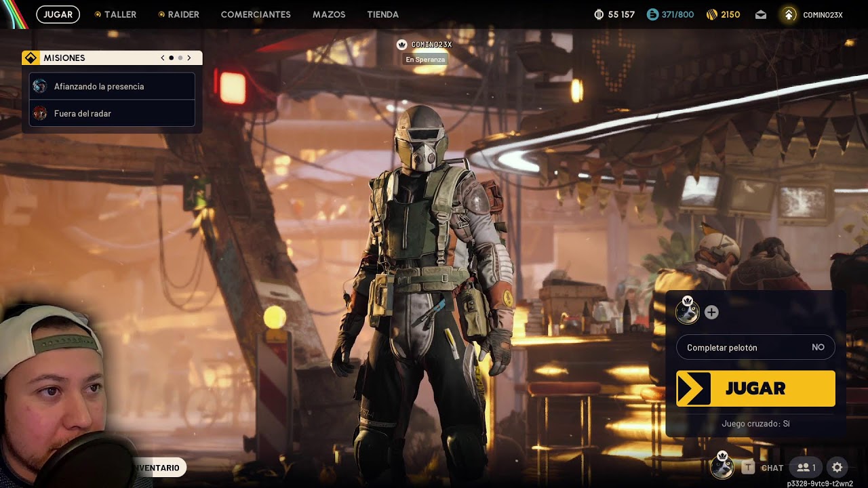Click 'Juego cruzado: Sí' text

pyautogui.click(x=755, y=424)
